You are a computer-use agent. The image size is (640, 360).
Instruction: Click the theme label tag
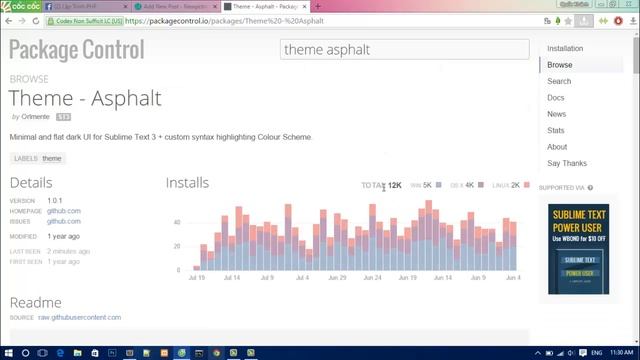coord(52,158)
